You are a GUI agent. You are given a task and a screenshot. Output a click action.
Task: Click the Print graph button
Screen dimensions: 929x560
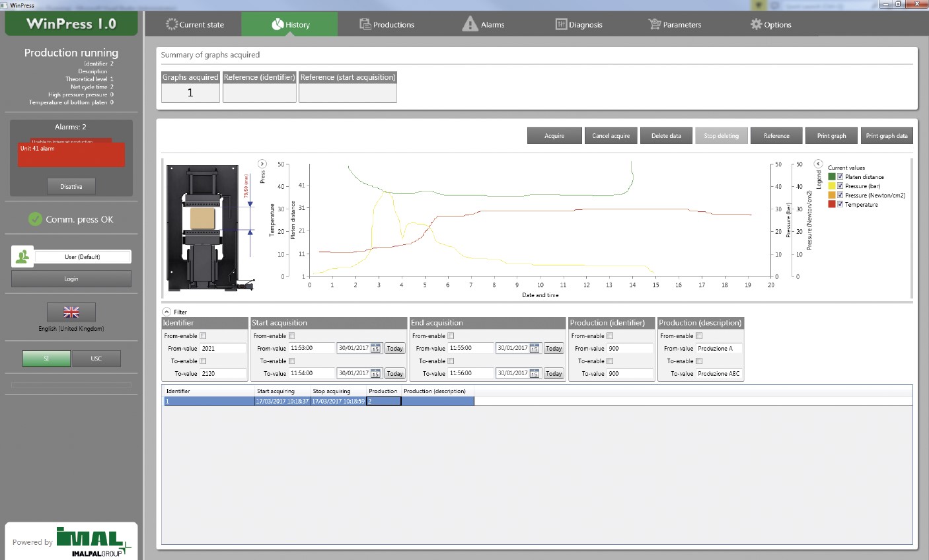click(831, 135)
